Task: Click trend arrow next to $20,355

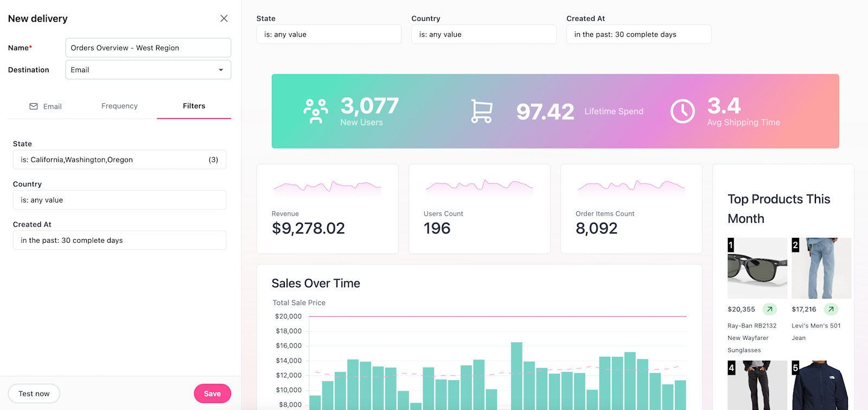Action: point(769,310)
